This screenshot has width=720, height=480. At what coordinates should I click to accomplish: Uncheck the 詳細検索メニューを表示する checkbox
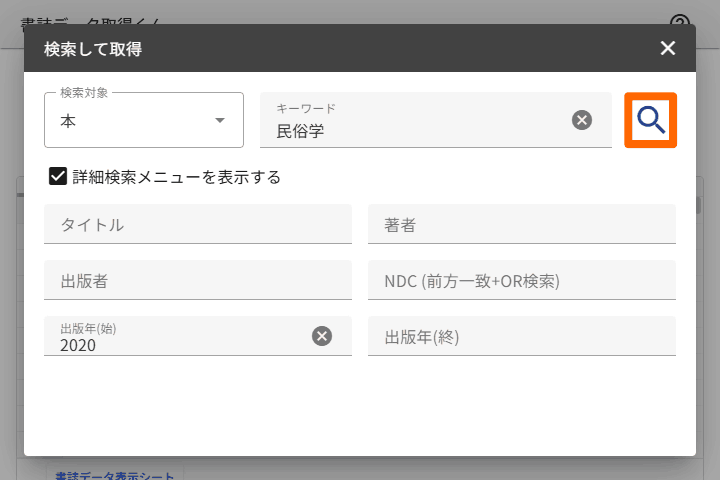(x=58, y=177)
